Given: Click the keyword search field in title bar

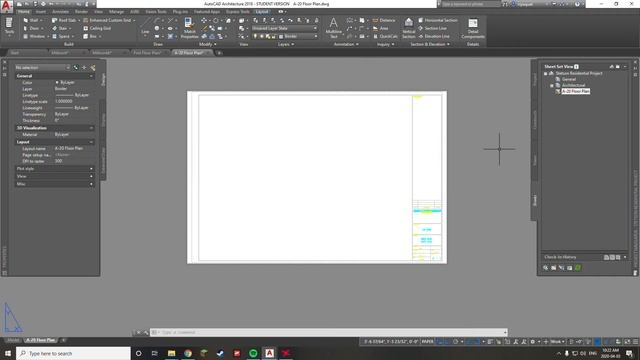Looking at the screenshot, I should pyautogui.click(x=471, y=4).
